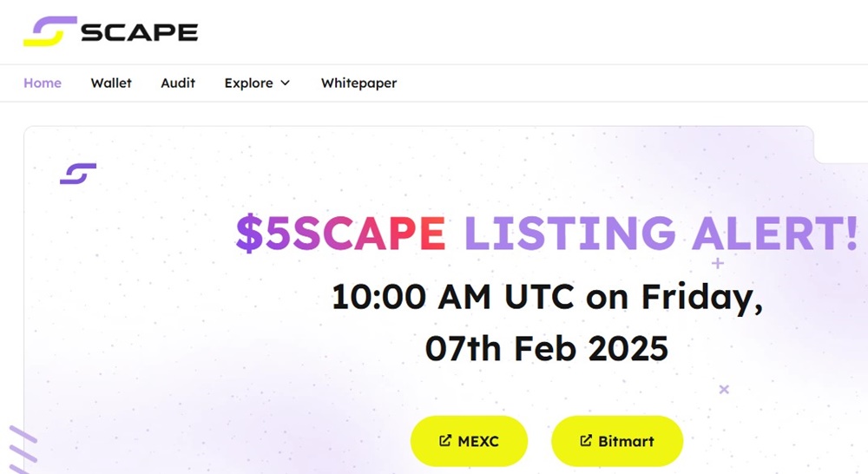Open the Wallet menu item
The image size is (868, 474).
pos(111,83)
